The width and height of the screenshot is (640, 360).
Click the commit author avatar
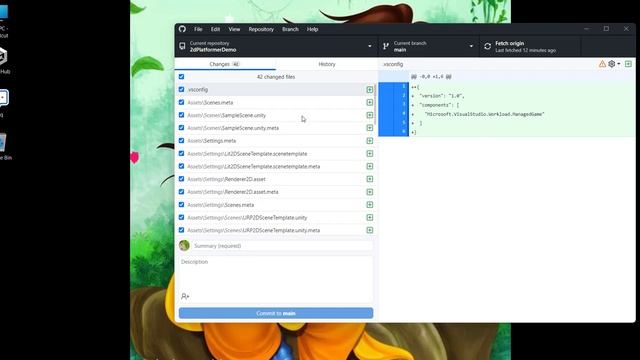184,245
